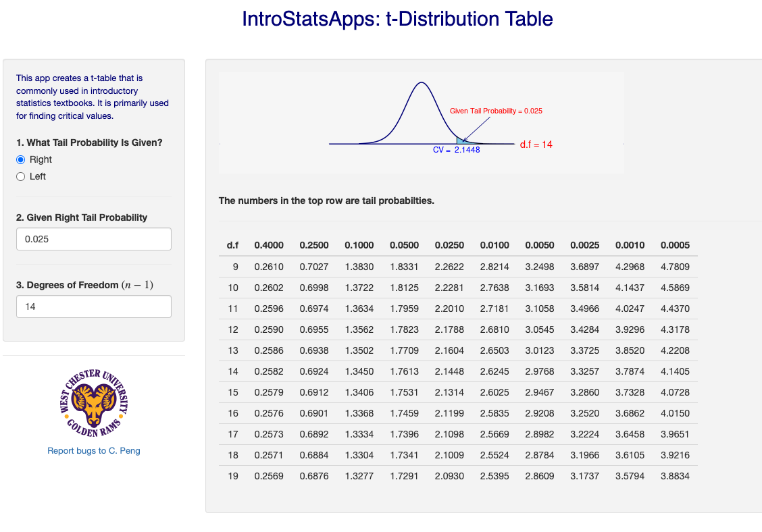762x532 pixels.
Task: Click table cell 0.6892 in row 17
Action: click(x=314, y=434)
